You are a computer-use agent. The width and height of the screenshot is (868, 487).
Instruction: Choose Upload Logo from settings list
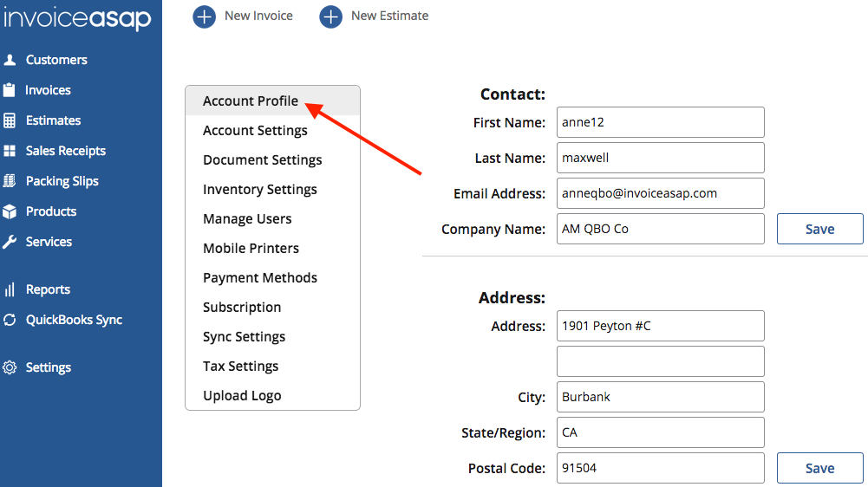242,396
